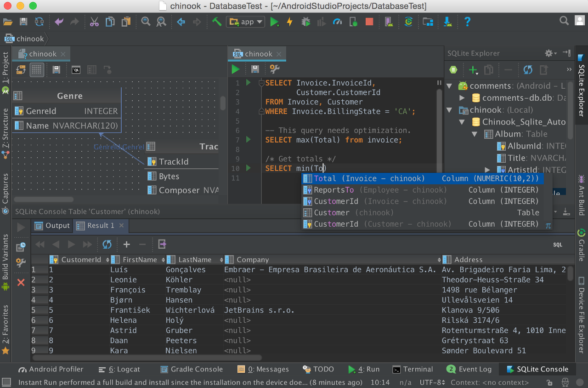Switch to the Output tab

point(52,226)
